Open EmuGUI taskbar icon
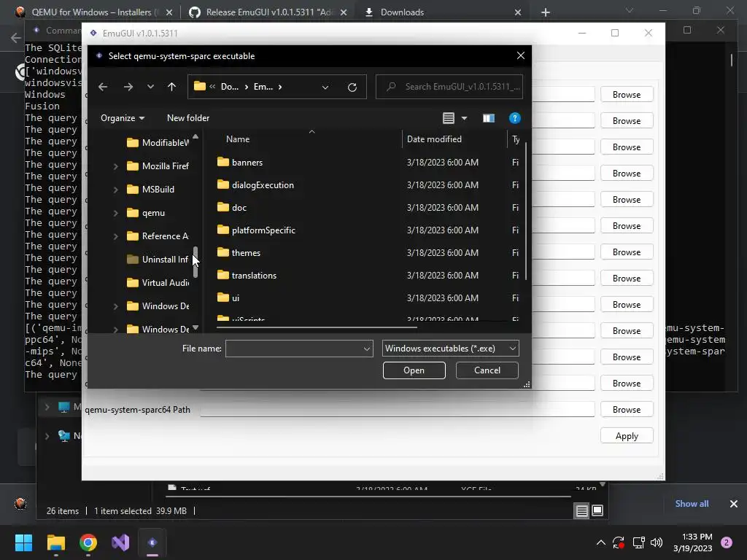The height and width of the screenshot is (560, 747). tap(152, 542)
